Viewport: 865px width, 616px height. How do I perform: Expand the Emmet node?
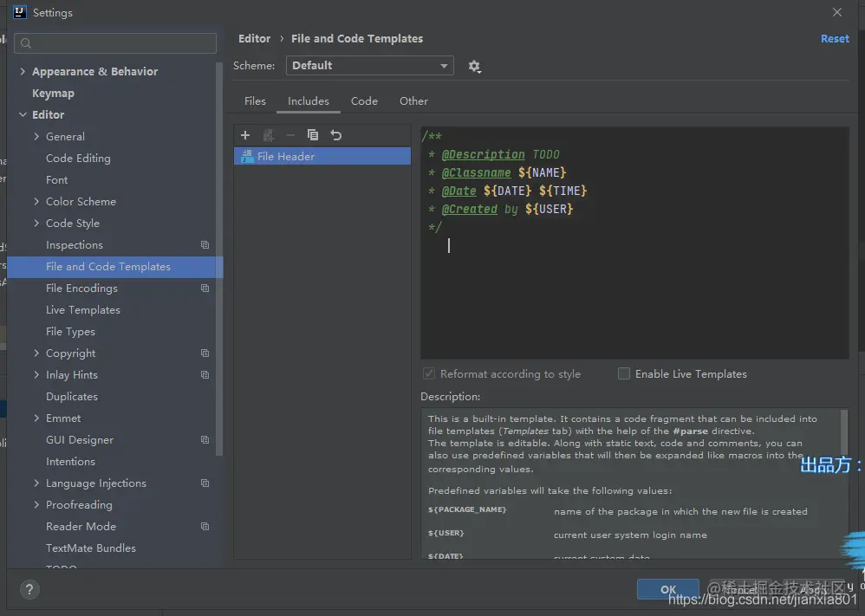pos(36,418)
